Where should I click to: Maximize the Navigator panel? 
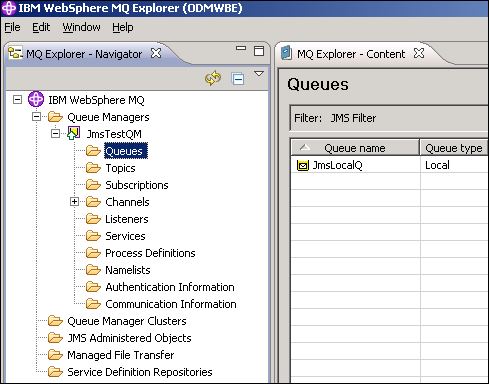[259, 51]
